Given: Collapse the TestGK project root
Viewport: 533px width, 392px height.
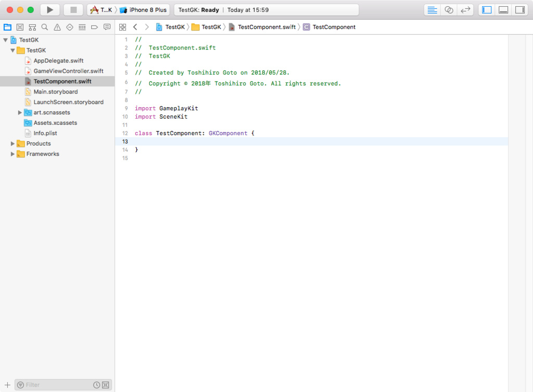Looking at the screenshot, I should click(x=5, y=40).
